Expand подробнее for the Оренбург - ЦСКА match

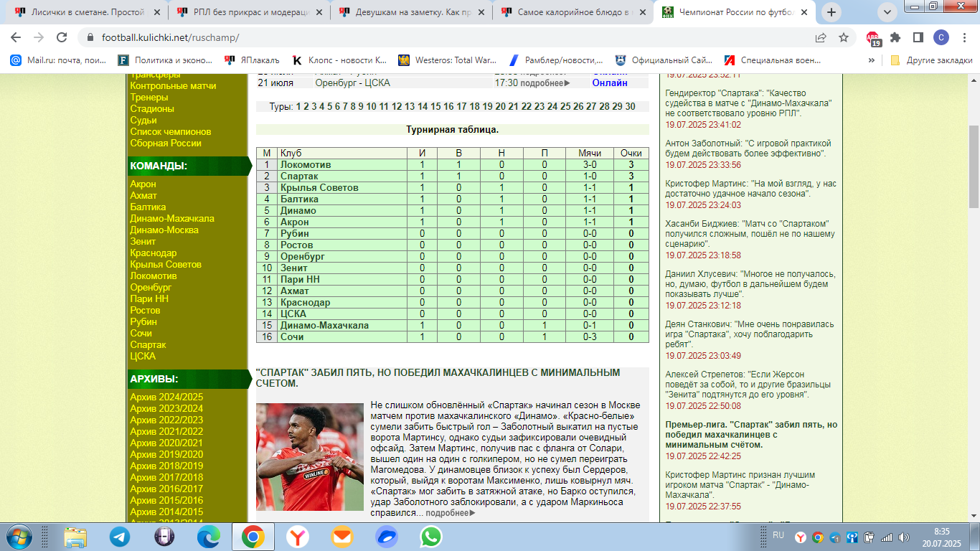(545, 83)
